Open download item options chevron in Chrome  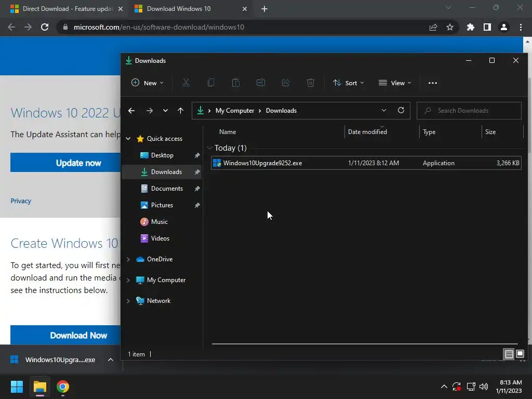pos(110,360)
